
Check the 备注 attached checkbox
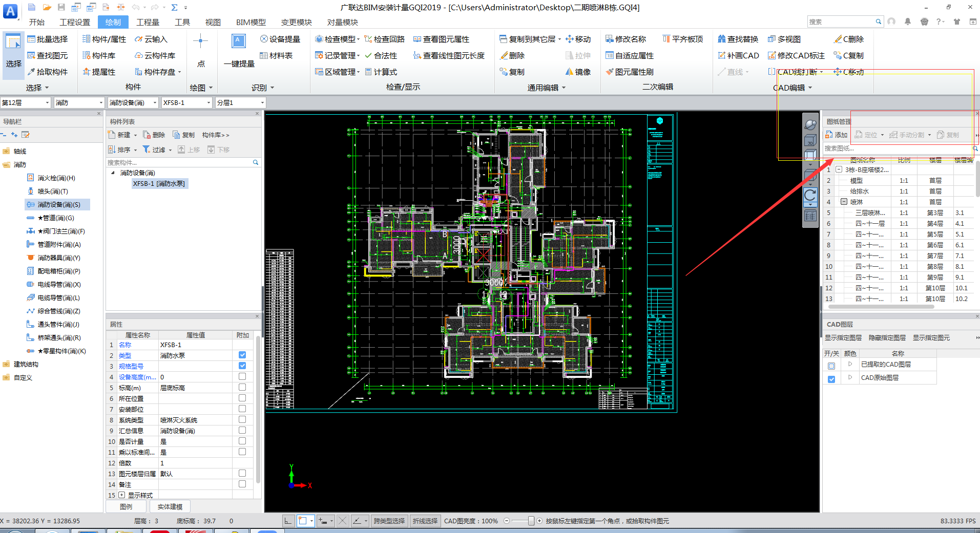pyautogui.click(x=242, y=484)
